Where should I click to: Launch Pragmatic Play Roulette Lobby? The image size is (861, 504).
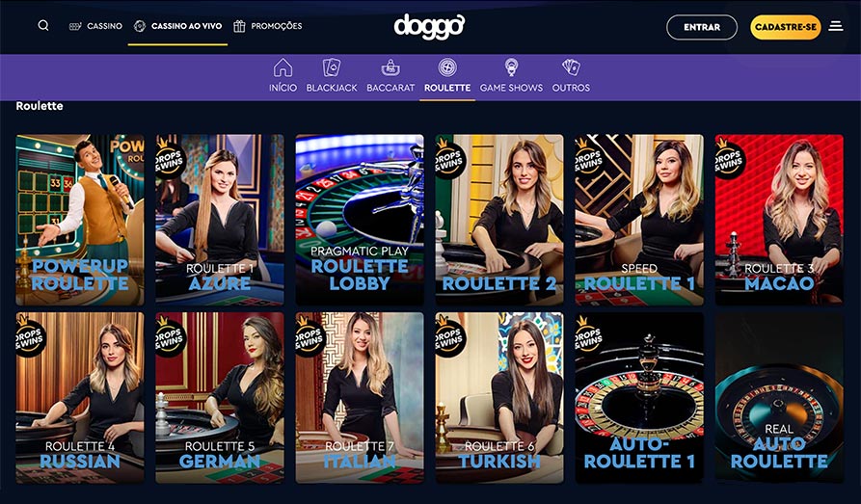[x=360, y=220]
